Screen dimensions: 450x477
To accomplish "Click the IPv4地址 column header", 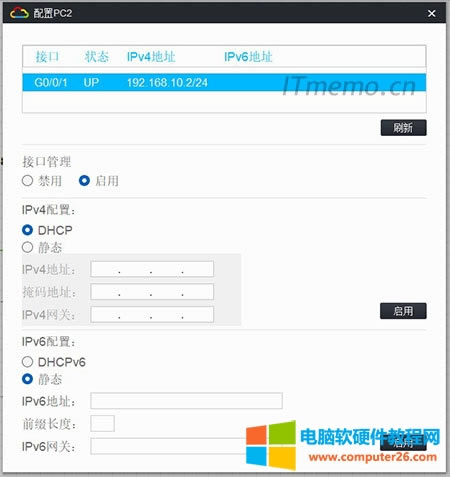I will pos(151,57).
